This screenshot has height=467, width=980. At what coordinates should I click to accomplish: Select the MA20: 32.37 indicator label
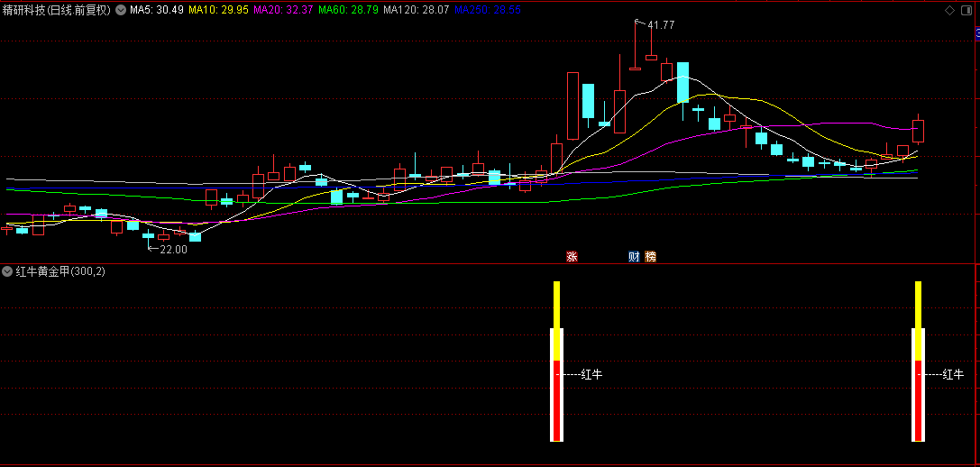(282, 10)
